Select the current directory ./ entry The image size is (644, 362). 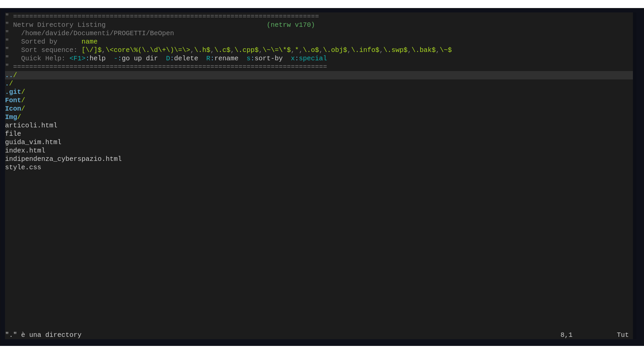coord(9,83)
